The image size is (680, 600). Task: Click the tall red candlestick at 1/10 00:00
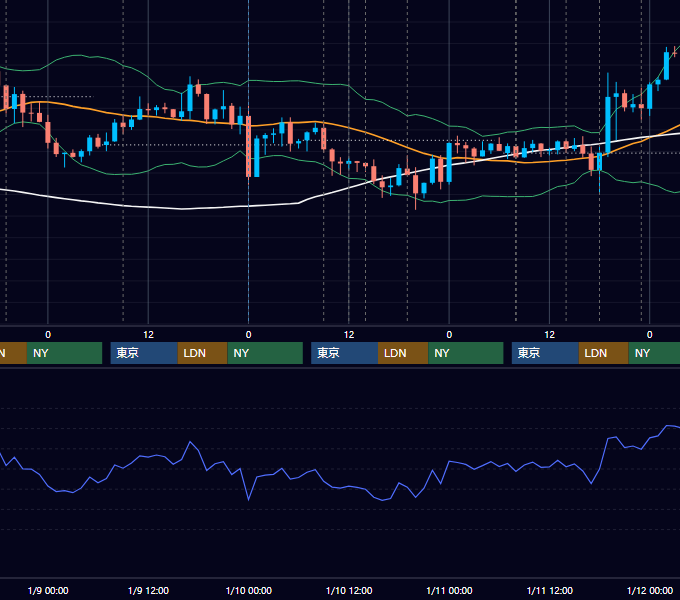point(248,146)
